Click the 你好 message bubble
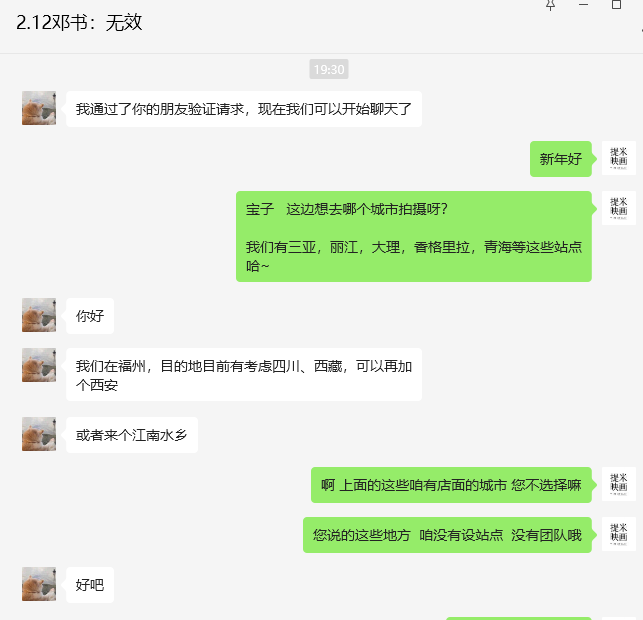The image size is (643, 620). 90,316
